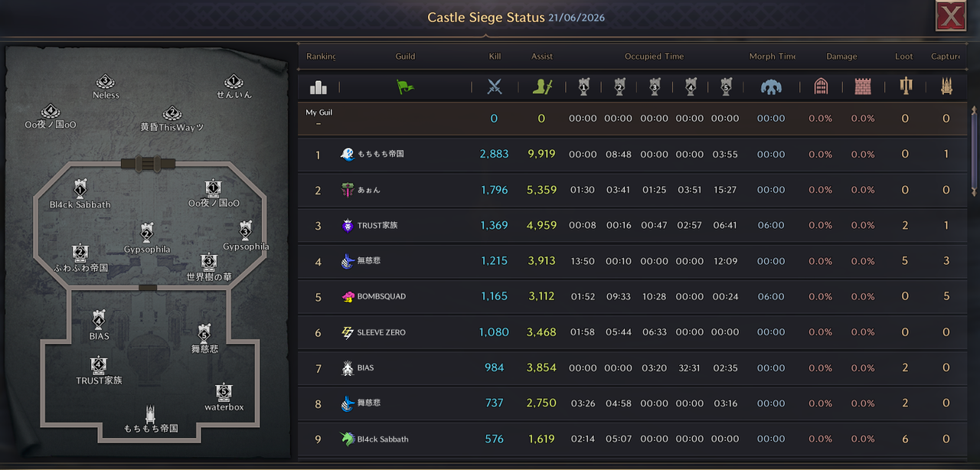The width and height of the screenshot is (980, 470).
Task: Click the first Occupied Time tower icon
Action: click(x=583, y=87)
